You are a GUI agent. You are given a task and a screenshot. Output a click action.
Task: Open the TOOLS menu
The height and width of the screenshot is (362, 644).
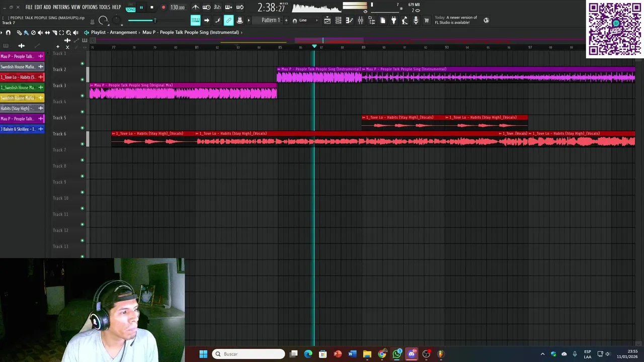[104, 7]
